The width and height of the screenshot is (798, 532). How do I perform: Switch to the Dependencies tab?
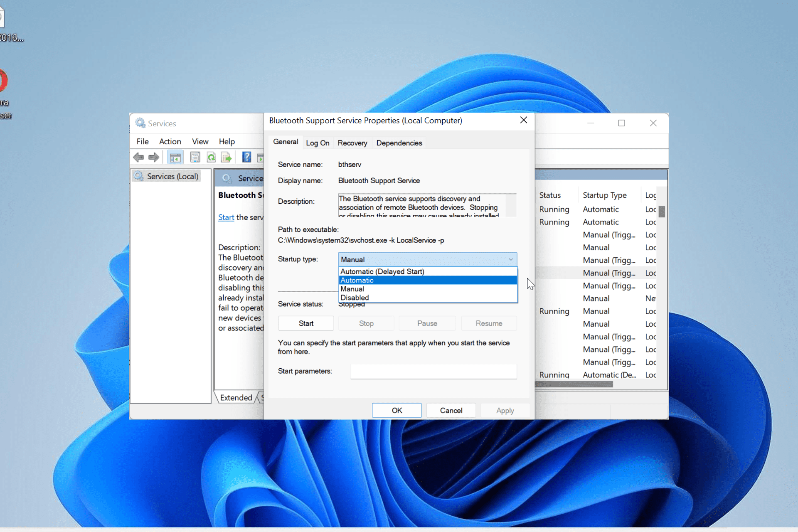399,143
